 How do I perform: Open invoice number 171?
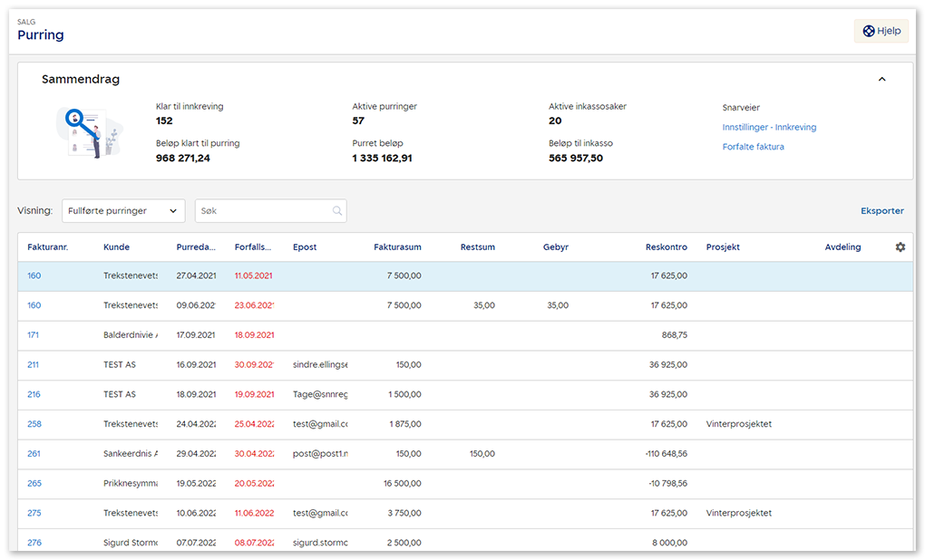click(x=34, y=335)
